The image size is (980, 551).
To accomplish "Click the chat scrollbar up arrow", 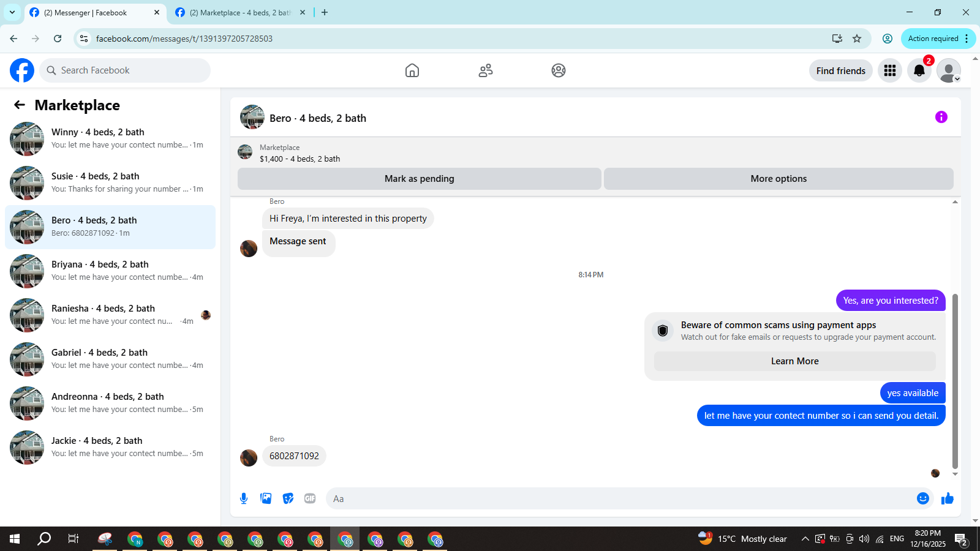I will click(955, 201).
